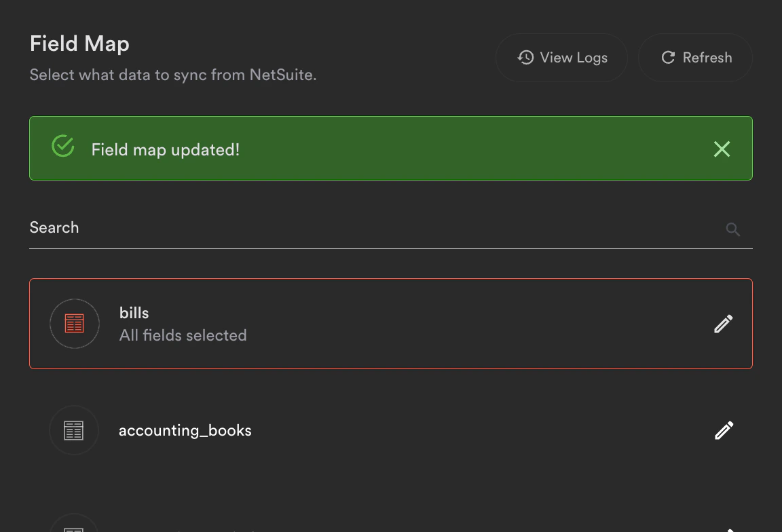The width and height of the screenshot is (782, 532).
Task: Edit accounting_books with its pencil icon
Action: 724,430
